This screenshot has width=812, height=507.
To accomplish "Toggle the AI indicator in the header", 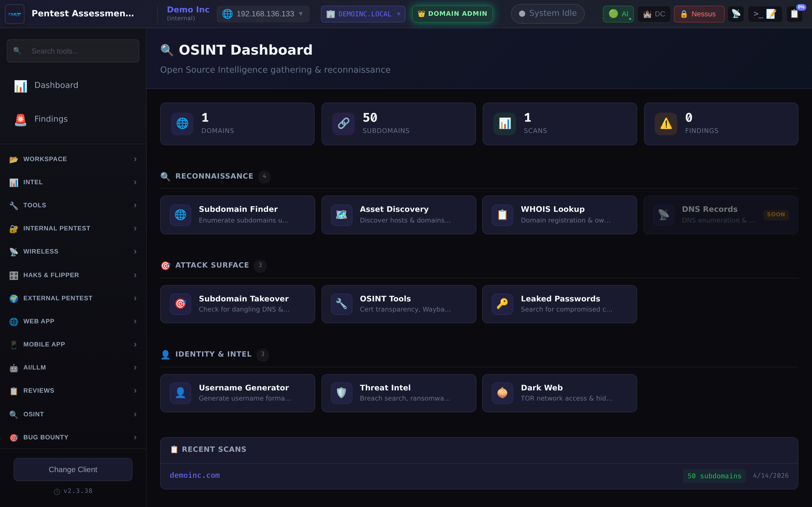I will tap(618, 14).
